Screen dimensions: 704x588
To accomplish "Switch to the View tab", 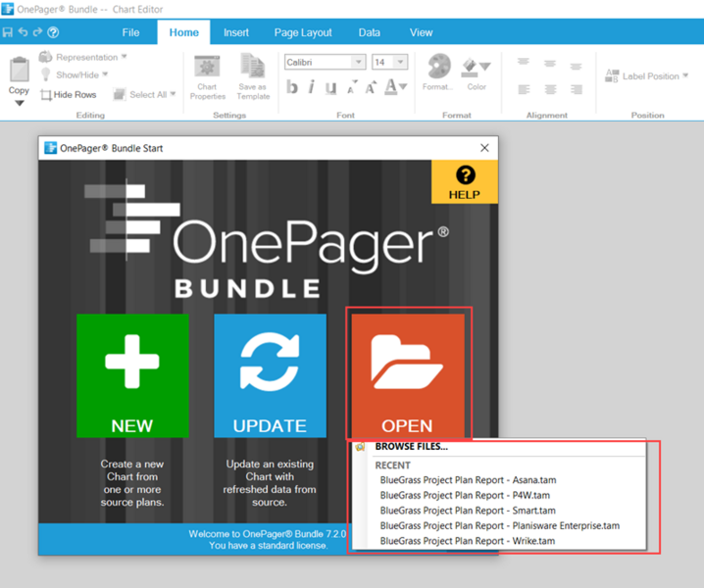I will tap(422, 32).
